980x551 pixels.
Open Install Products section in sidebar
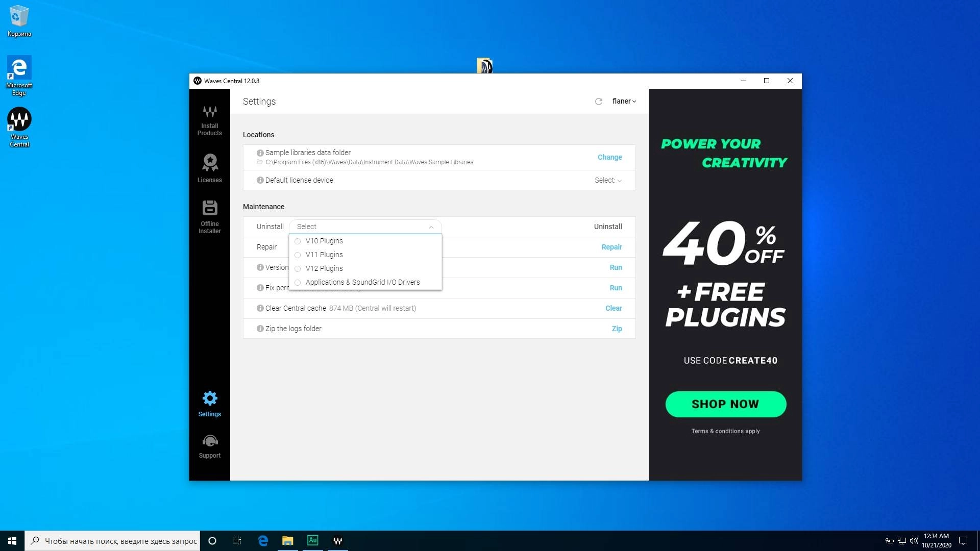pos(210,120)
